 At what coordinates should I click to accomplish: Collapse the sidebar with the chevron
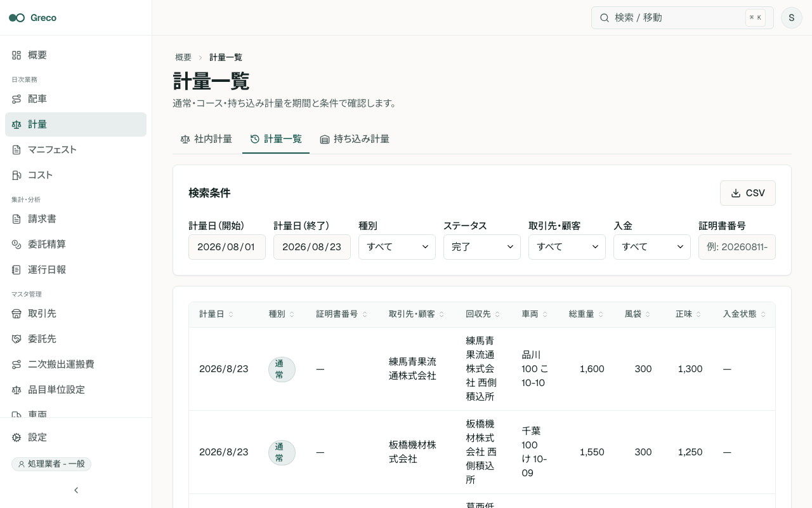(76, 490)
